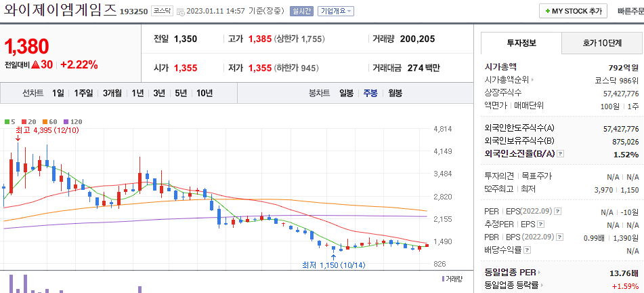Click the 동일업종 등락률 value +1.59%
This screenshot has height=293, width=644.
click(x=626, y=285)
